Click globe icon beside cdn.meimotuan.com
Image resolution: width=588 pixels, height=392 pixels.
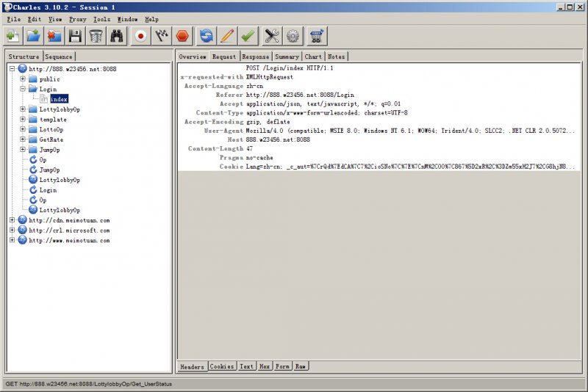[x=23, y=220]
